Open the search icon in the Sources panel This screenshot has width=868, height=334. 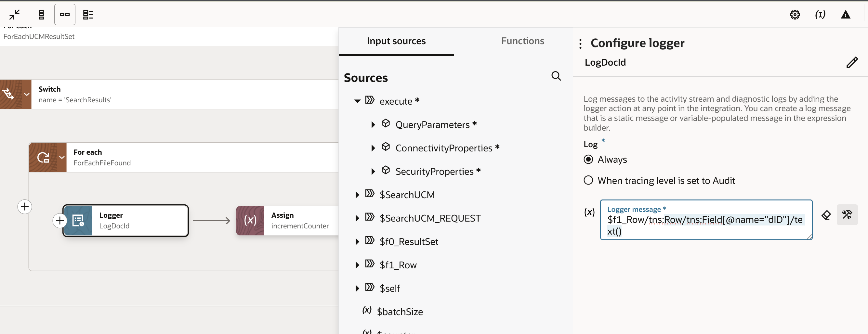pyautogui.click(x=556, y=76)
